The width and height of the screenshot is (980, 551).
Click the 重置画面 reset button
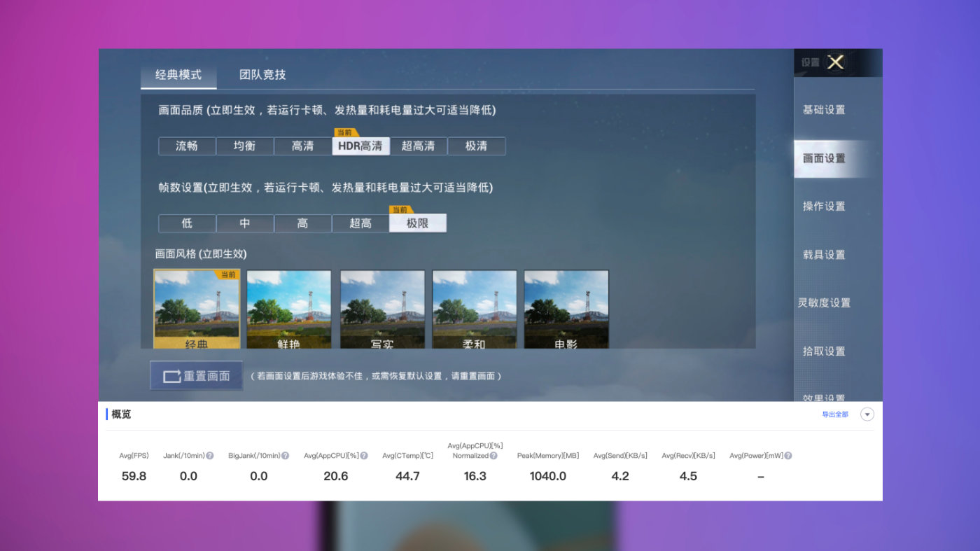[196, 375]
